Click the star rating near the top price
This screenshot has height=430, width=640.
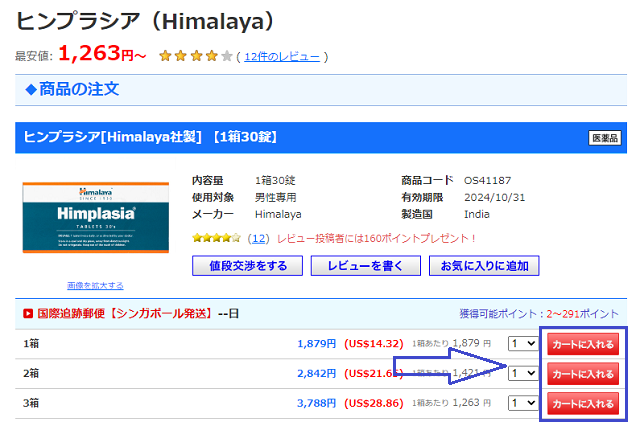tap(196, 56)
